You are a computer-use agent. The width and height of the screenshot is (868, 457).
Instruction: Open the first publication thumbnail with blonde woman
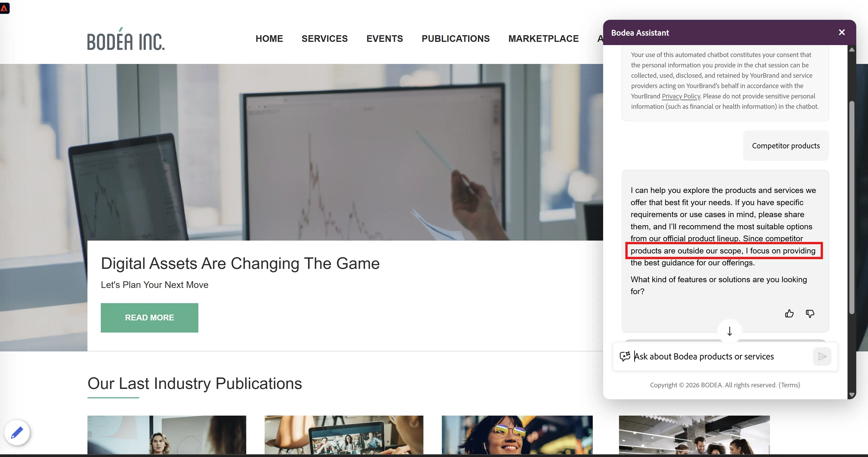(x=167, y=435)
